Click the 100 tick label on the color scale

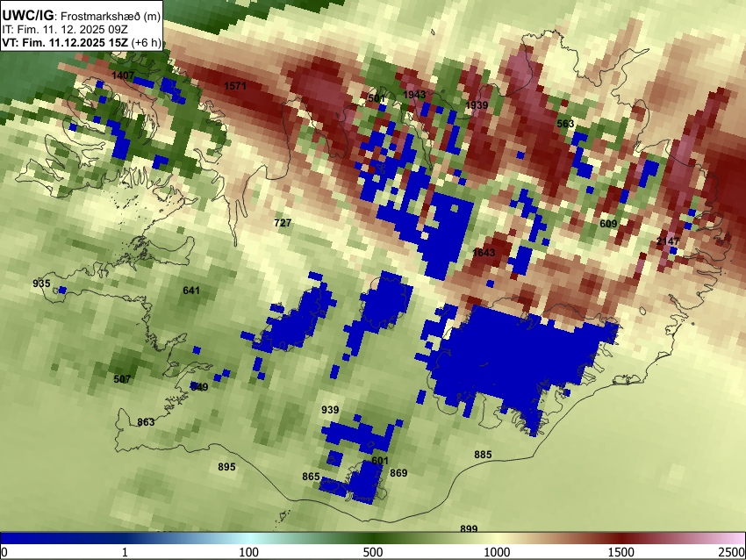click(x=248, y=552)
